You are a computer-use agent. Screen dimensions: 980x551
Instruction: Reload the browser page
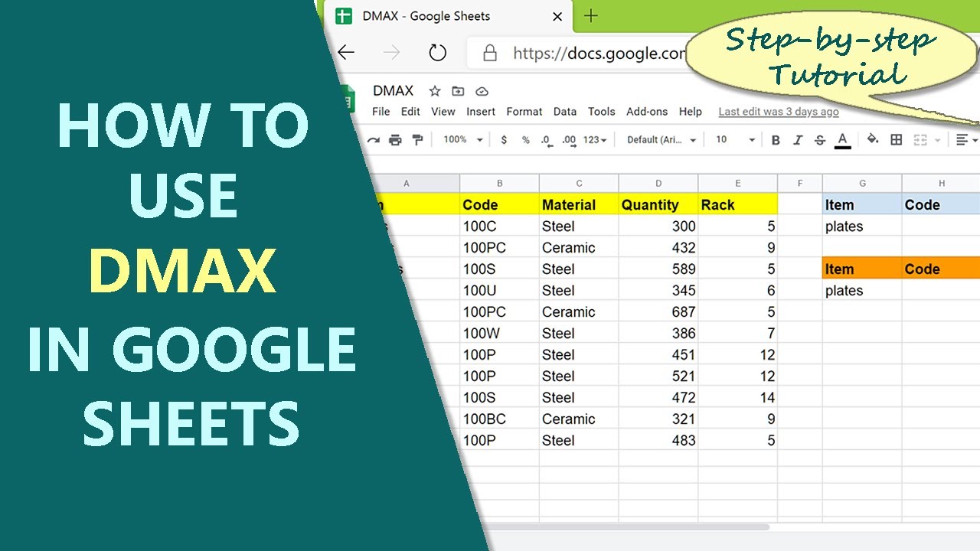tap(437, 52)
